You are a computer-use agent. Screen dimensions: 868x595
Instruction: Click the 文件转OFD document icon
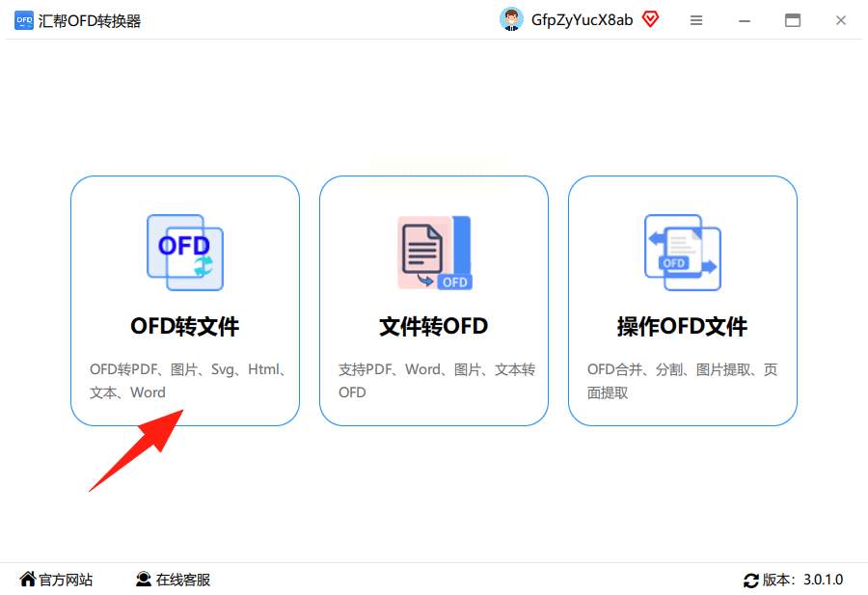pos(435,253)
